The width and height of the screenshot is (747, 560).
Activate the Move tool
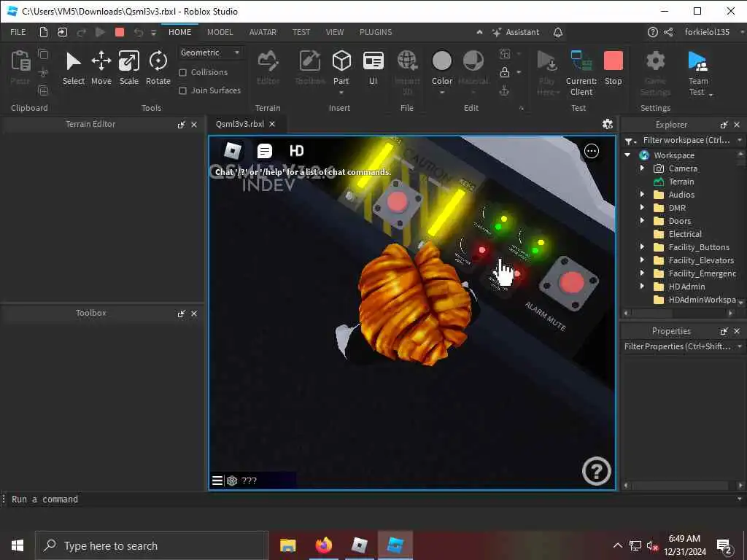(101, 69)
